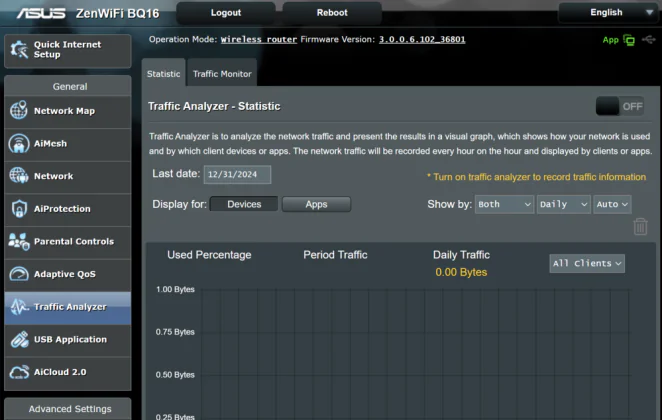The width and height of the screenshot is (662, 420).
Task: Click the 1.00 Bytes axis label
Action: tap(175, 290)
